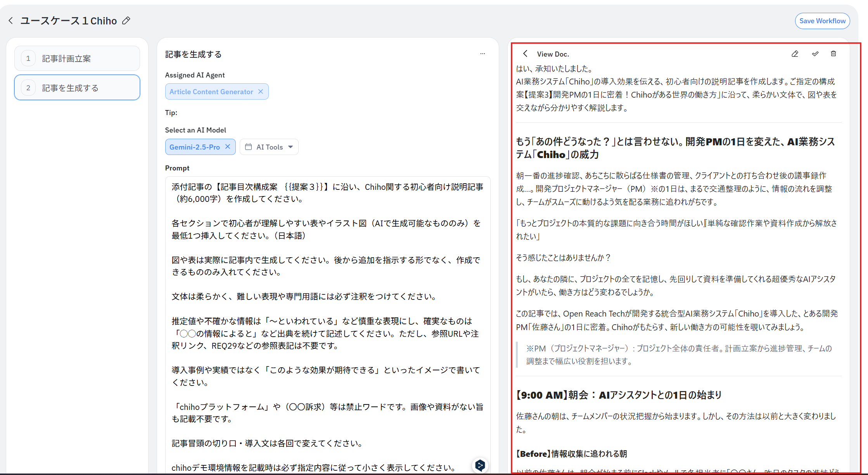Click the double-check approve icon
The image size is (868, 475).
(815, 54)
